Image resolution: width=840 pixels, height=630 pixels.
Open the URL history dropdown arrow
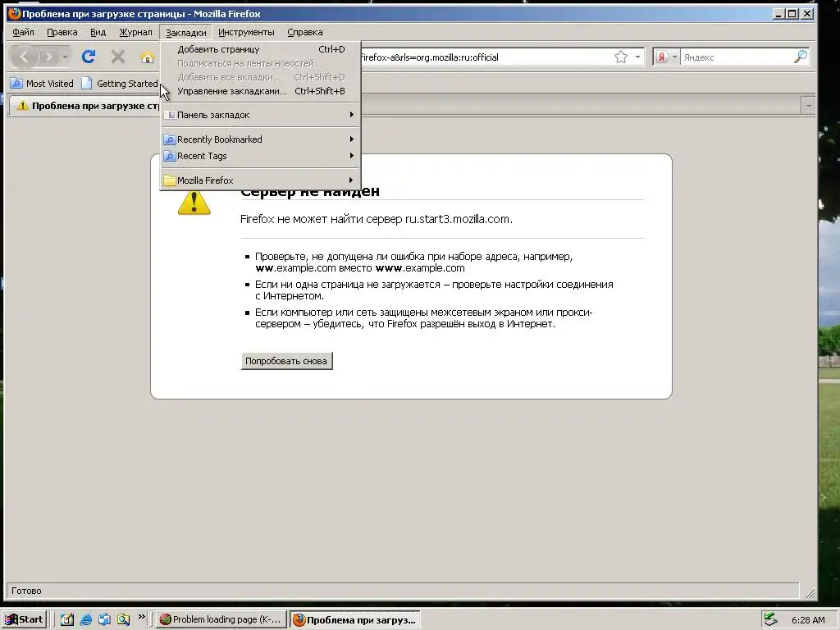[637, 57]
